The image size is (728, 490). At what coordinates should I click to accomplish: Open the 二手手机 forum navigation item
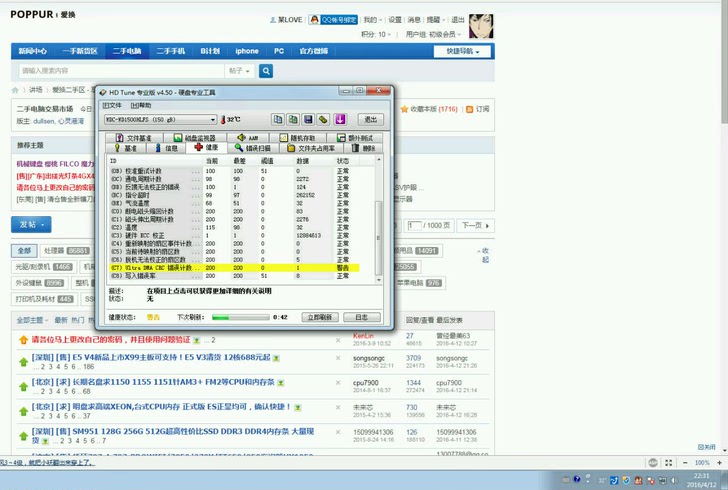170,51
